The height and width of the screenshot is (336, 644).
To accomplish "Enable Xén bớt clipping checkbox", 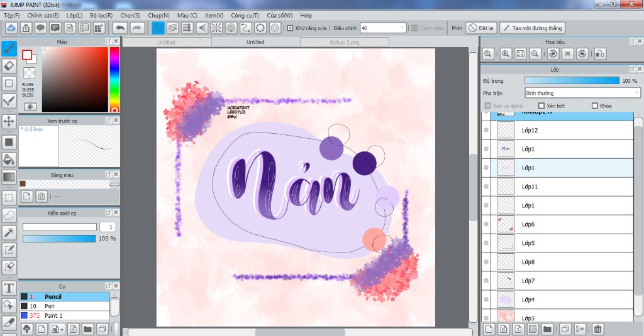I will point(541,106).
